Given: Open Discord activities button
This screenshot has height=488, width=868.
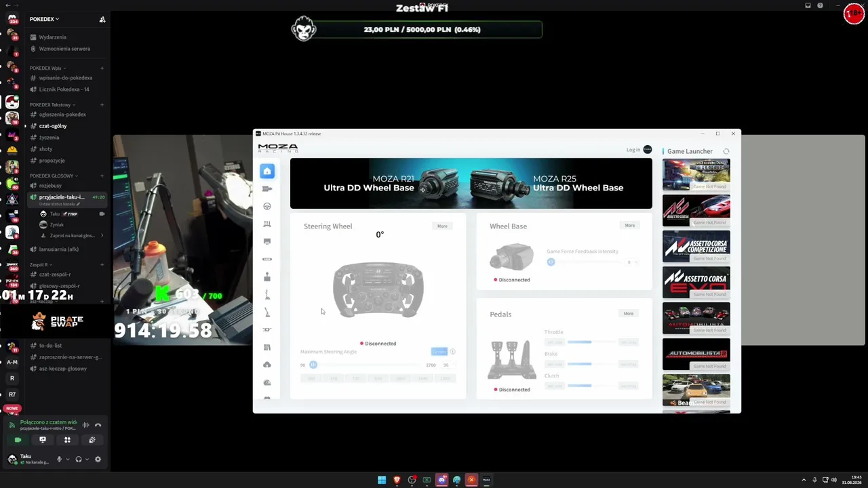Looking at the screenshot, I should click(67, 441).
